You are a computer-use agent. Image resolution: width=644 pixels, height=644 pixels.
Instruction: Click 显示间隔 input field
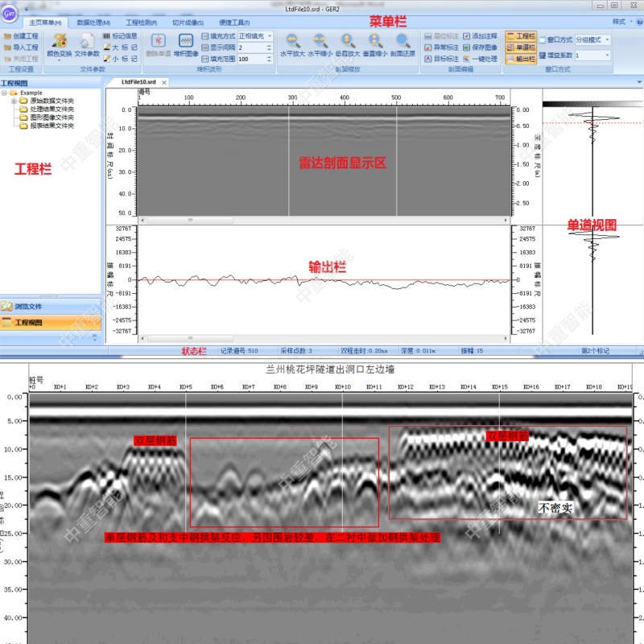[252, 47]
